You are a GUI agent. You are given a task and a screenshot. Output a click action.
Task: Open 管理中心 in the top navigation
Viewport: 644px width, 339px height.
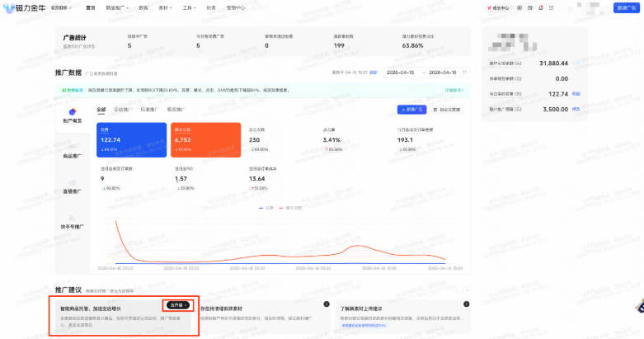tap(236, 7)
